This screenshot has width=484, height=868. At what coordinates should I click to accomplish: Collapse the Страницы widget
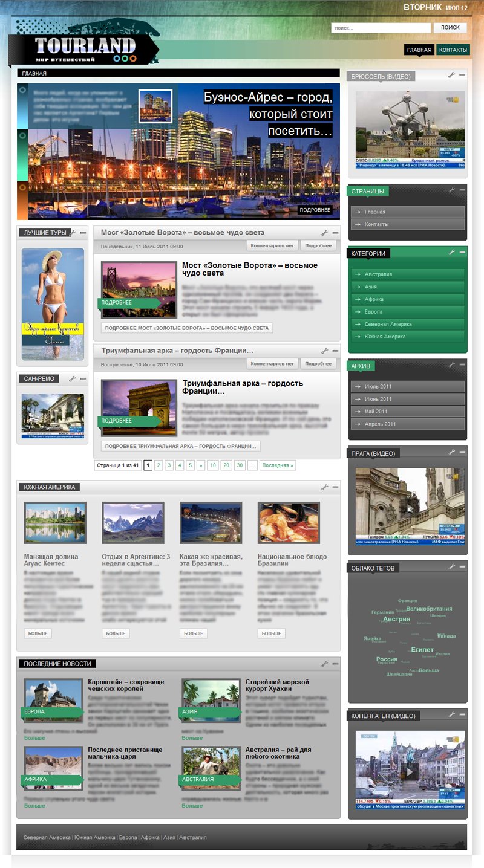(462, 190)
